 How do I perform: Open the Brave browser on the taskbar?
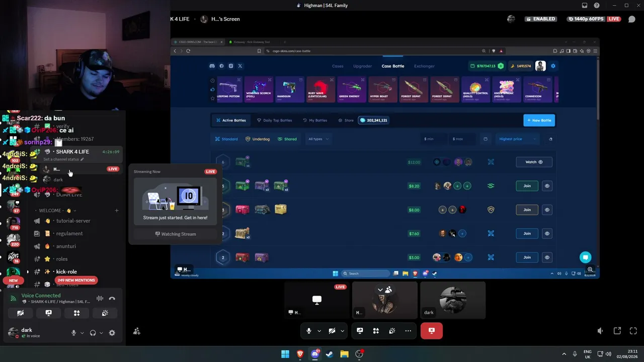[x=300, y=354]
